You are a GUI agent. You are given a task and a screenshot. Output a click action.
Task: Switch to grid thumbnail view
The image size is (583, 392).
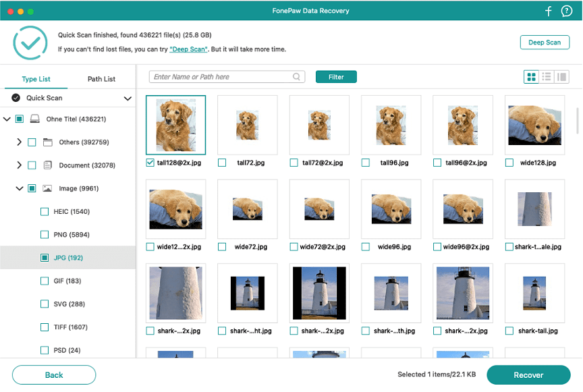(x=531, y=77)
